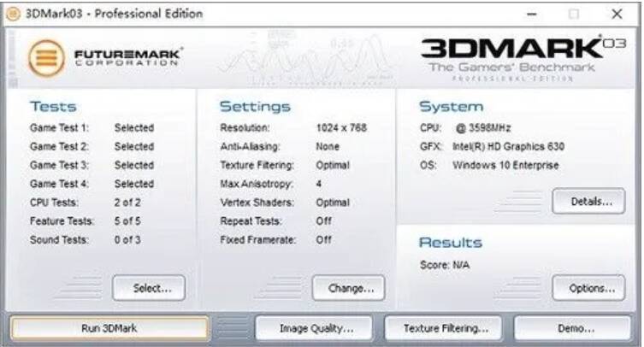This screenshot has width=644, height=347.
Task: Open the Select tests dialog
Action: point(149,288)
